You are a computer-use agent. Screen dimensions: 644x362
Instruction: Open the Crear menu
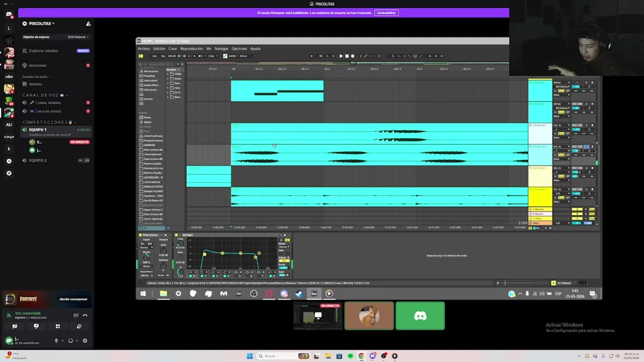click(x=173, y=49)
